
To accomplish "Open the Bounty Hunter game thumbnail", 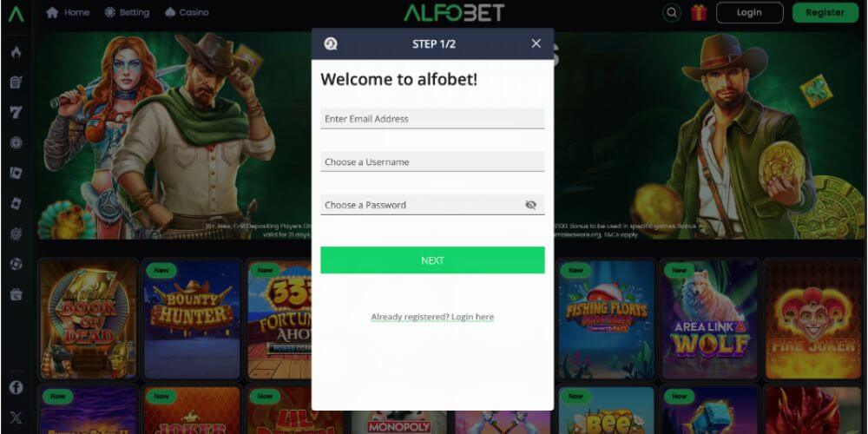I will (x=192, y=319).
